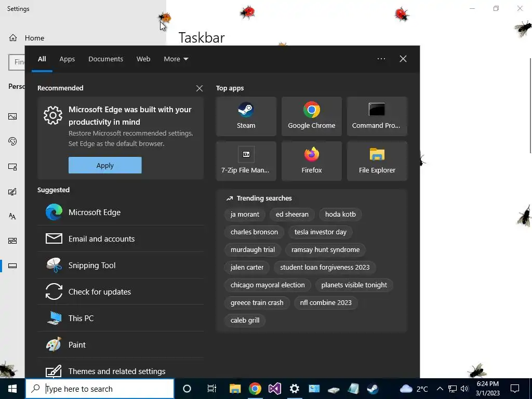Open Microsoft Edge from Suggested list
Viewport: 532px width, 399px height.
pos(121,212)
